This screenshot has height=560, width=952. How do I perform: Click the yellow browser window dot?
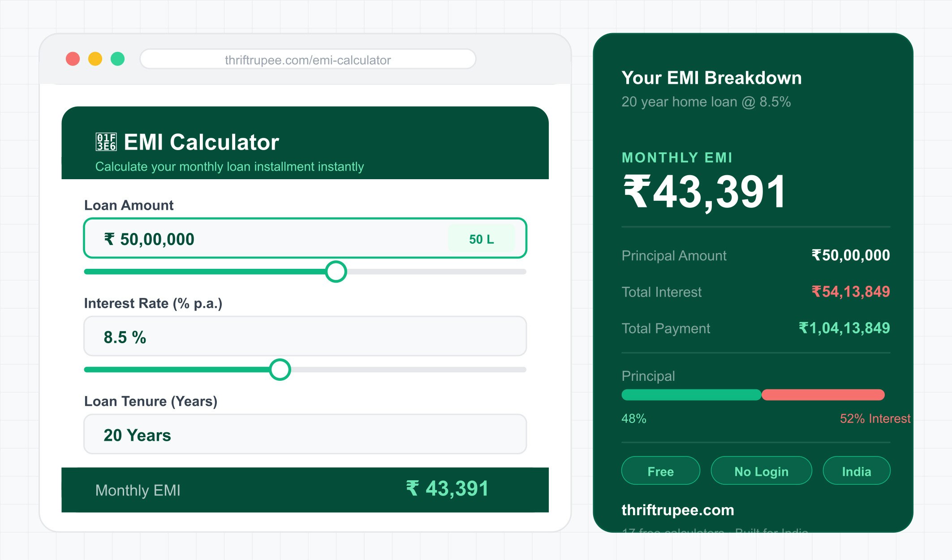point(95,59)
